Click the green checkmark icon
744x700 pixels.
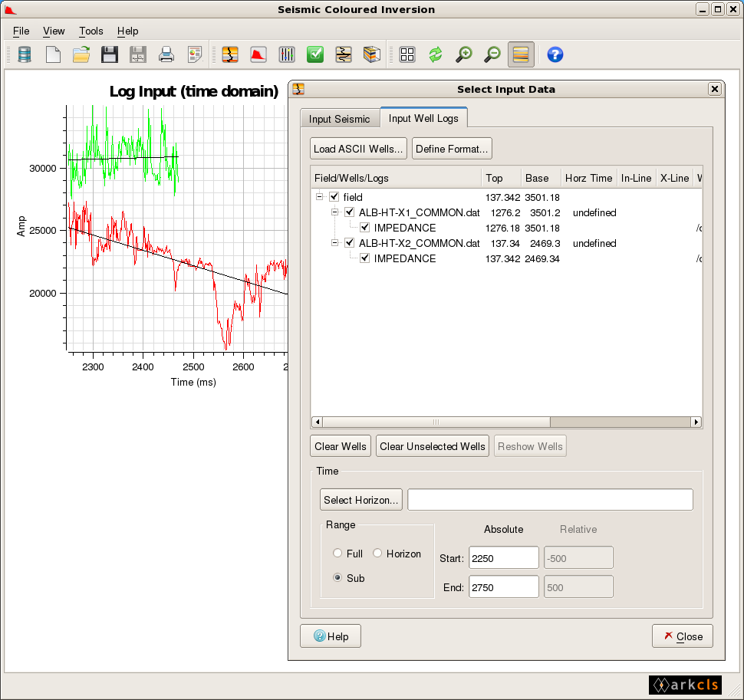tap(315, 54)
